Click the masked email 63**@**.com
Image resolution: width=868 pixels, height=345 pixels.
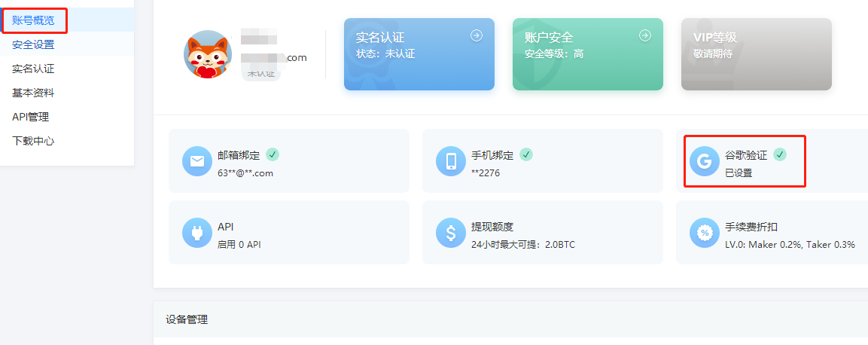[245, 172]
